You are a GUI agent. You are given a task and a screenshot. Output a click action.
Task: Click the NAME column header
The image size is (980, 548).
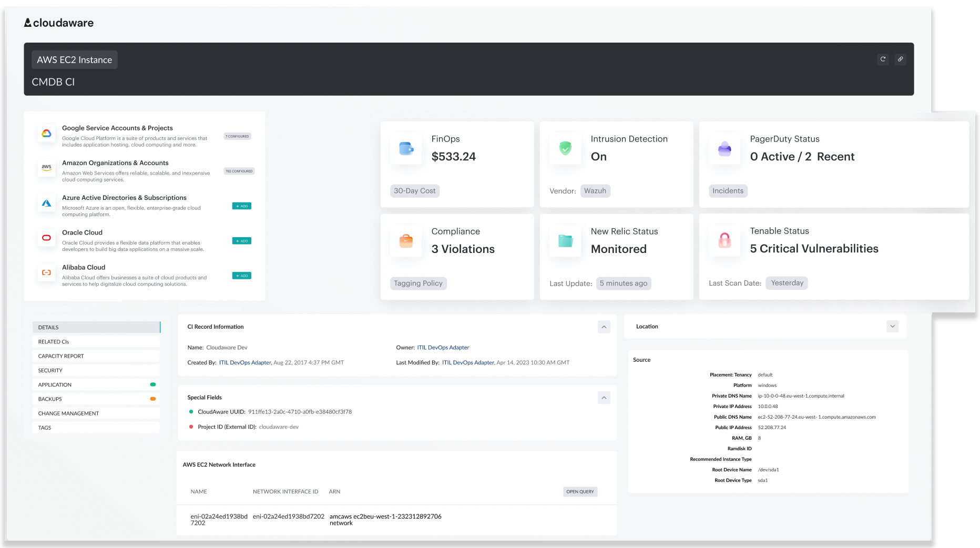(x=199, y=492)
